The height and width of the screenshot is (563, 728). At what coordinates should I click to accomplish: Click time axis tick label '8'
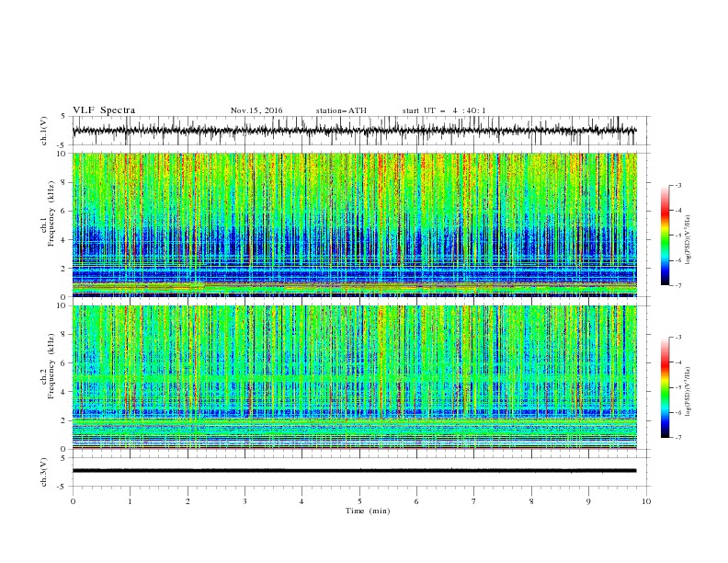[x=531, y=501]
